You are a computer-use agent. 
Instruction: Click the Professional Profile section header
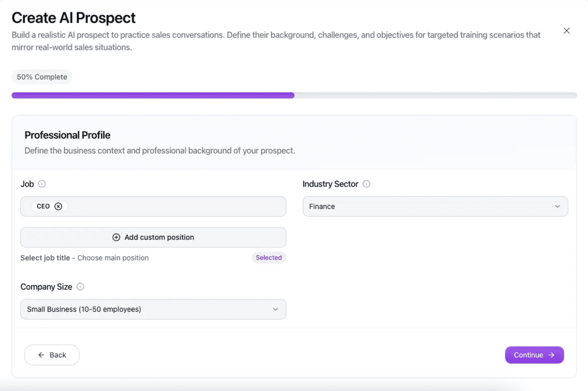click(67, 135)
